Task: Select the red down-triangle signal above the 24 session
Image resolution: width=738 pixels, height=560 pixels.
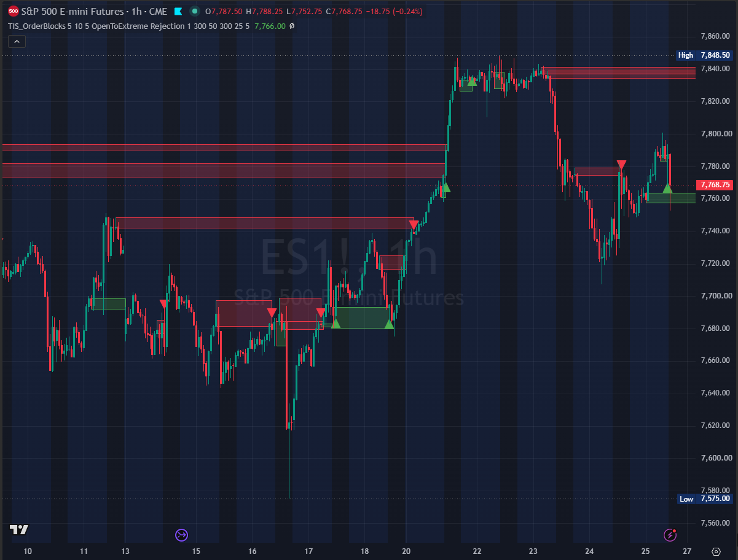Action: click(x=622, y=165)
